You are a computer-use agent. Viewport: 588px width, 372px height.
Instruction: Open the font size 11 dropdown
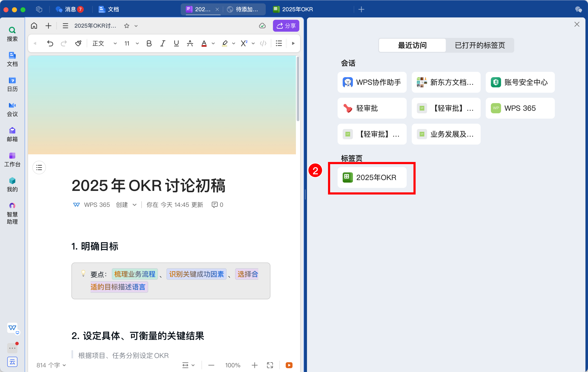tap(131, 43)
